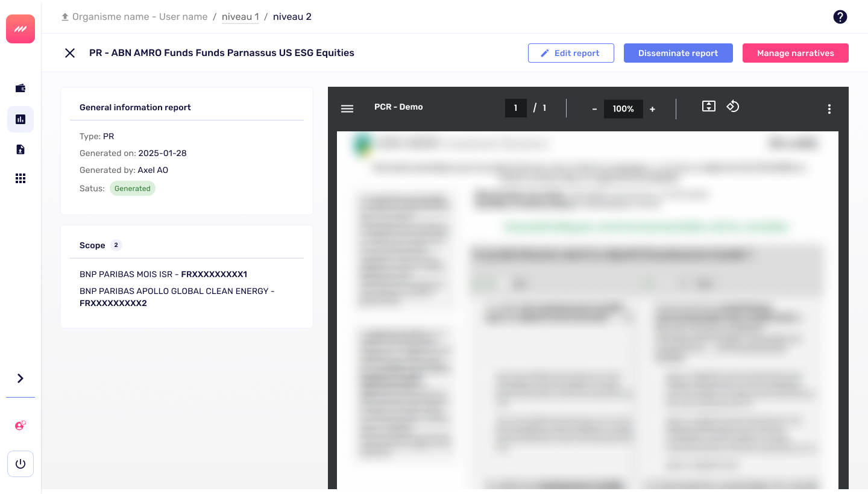Click the 100% zoom level field
This screenshot has height=494, width=868.
(623, 108)
